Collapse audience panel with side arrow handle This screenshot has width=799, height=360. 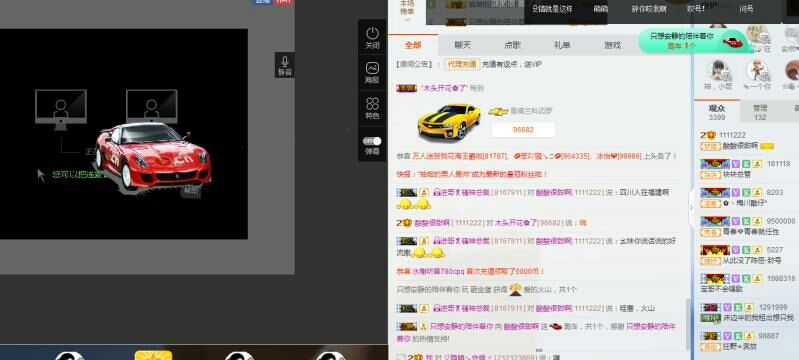tap(691, 207)
